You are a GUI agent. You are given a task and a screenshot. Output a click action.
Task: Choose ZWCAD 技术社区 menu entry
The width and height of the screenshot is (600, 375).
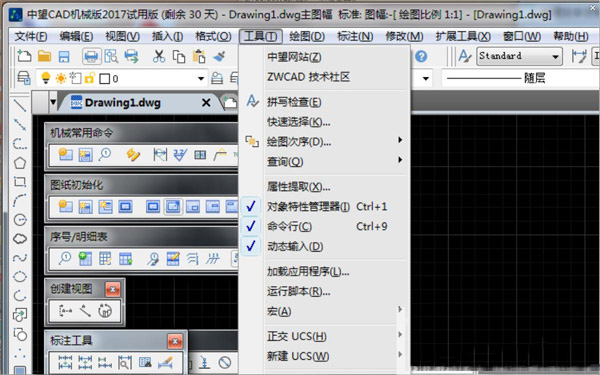[308, 77]
